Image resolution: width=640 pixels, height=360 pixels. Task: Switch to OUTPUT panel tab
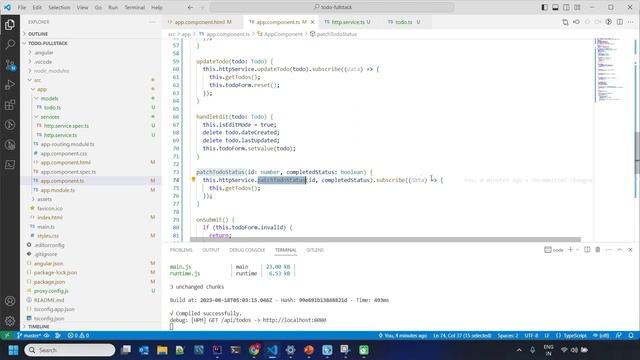pyautogui.click(x=211, y=250)
